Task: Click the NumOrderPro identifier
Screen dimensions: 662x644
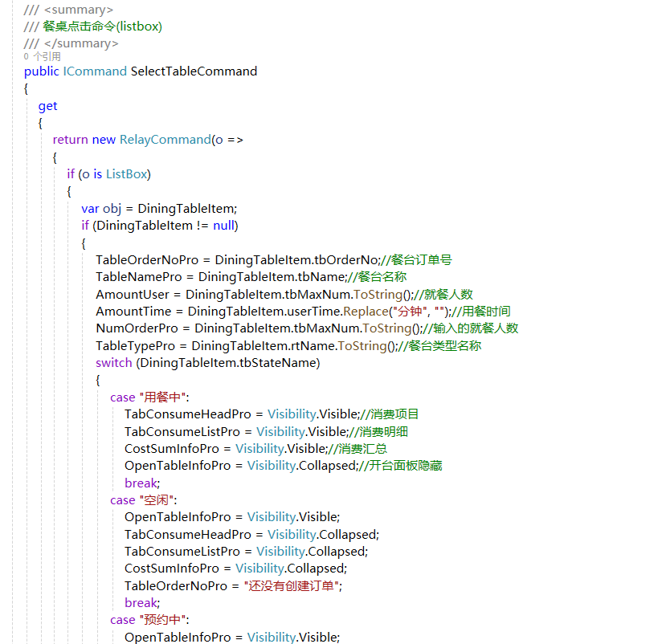Action: pos(137,328)
